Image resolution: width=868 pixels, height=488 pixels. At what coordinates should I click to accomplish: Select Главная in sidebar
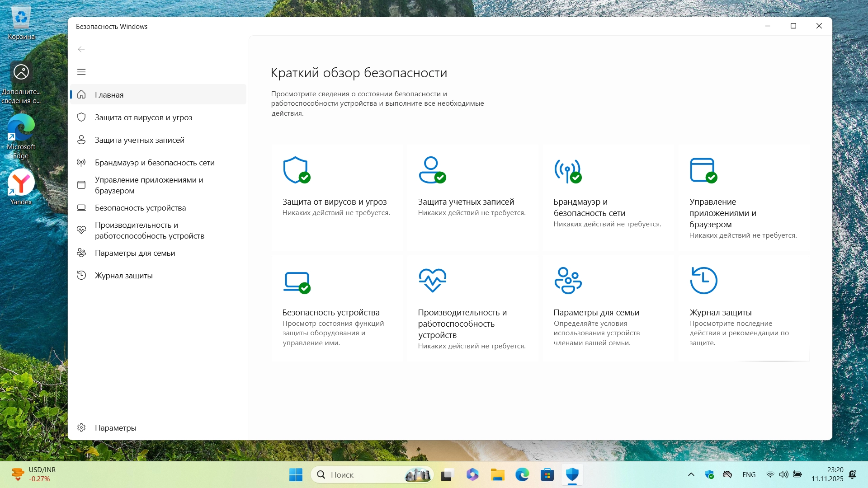tap(109, 95)
